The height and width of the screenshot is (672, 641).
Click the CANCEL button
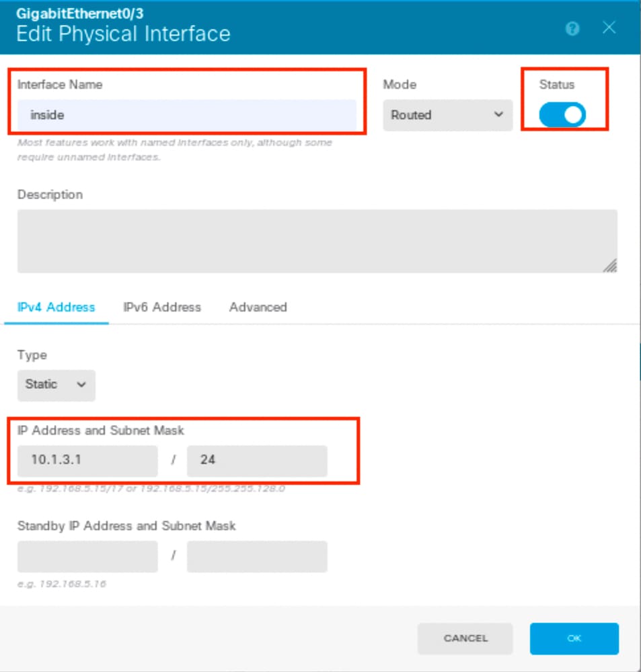point(465,638)
